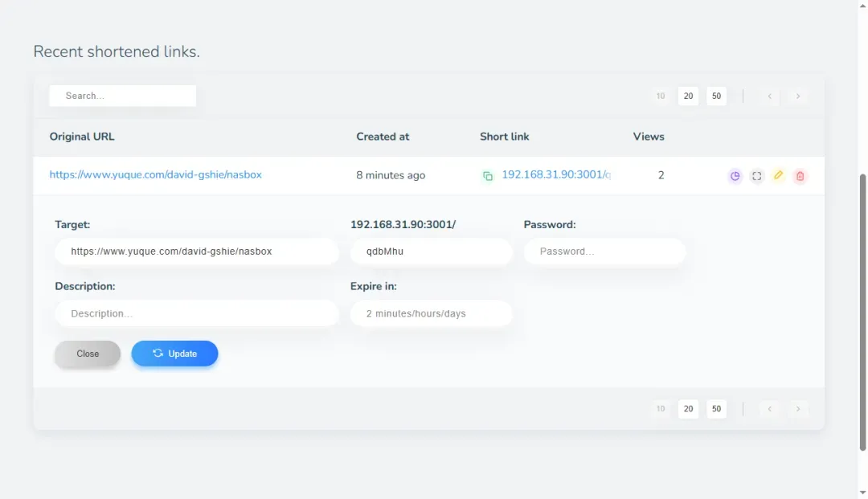Go to next page using top arrow
The height and width of the screenshot is (499, 868).
click(x=797, y=96)
